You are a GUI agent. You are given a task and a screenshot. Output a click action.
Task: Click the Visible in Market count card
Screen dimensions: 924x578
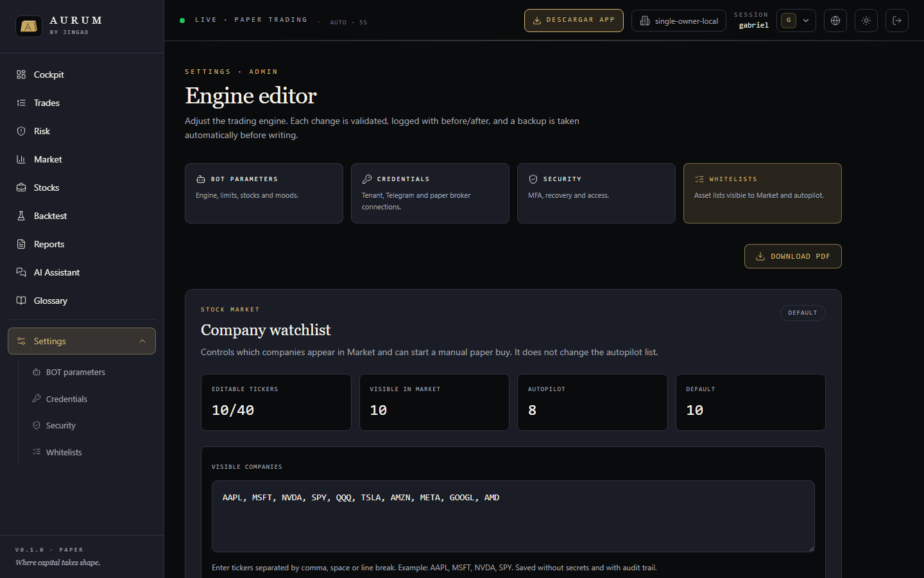pyautogui.click(x=434, y=402)
